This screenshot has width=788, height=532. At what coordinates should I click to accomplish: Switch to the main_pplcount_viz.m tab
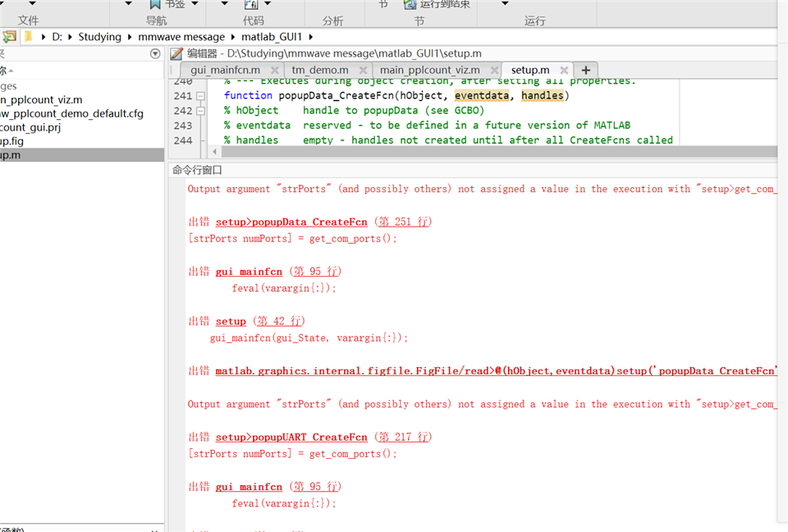point(429,70)
